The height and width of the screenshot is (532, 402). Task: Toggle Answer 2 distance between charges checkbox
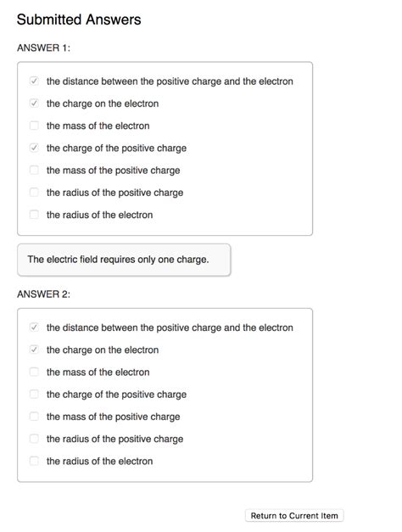point(34,328)
